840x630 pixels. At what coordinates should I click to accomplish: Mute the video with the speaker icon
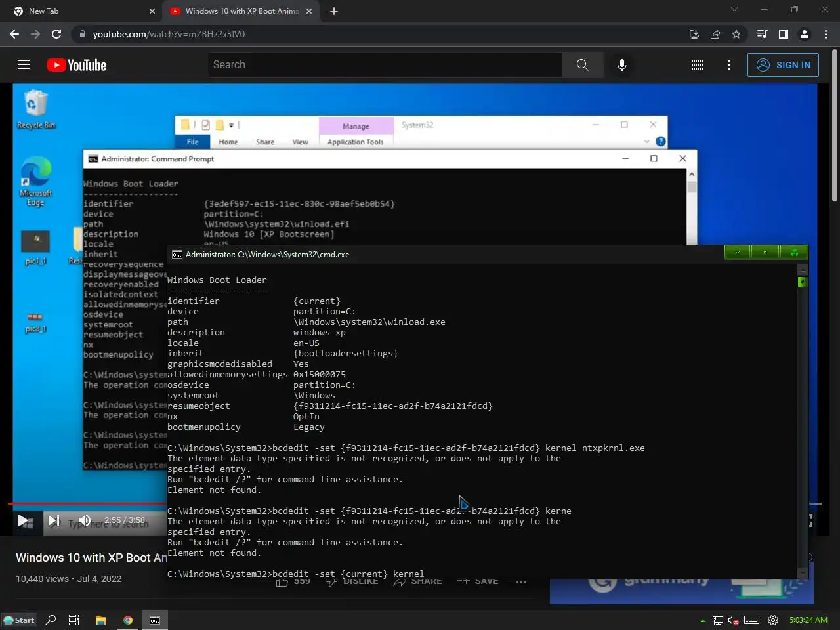[85, 520]
